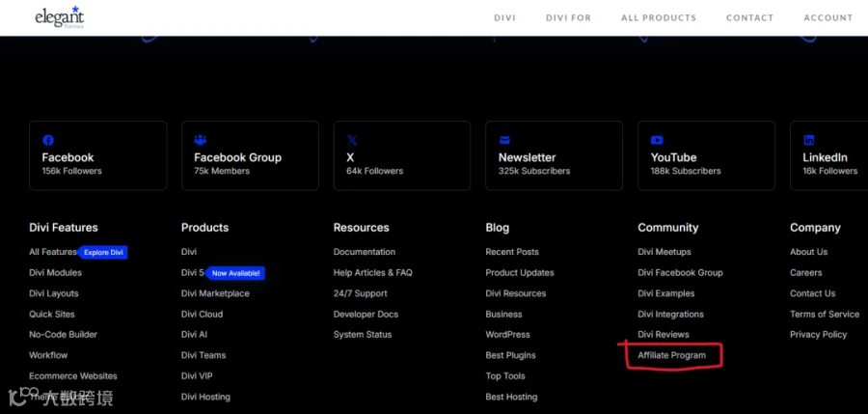Open the Divi Examples link

(x=665, y=293)
